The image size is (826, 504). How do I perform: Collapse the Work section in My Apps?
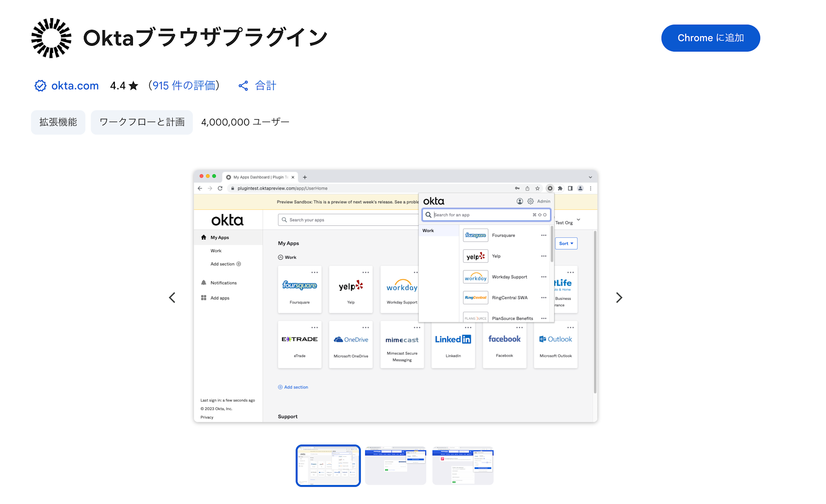pyautogui.click(x=280, y=257)
